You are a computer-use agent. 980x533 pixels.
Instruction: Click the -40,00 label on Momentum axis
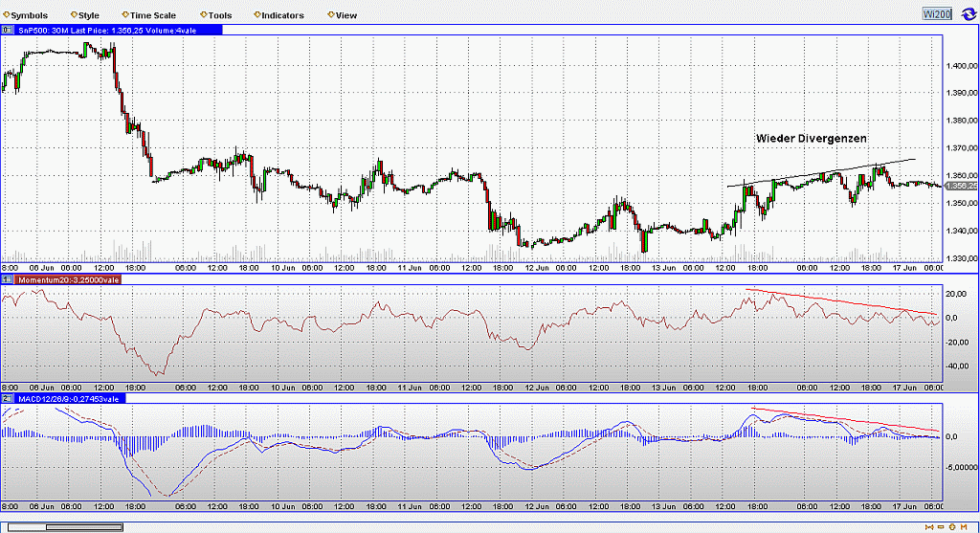coord(958,366)
